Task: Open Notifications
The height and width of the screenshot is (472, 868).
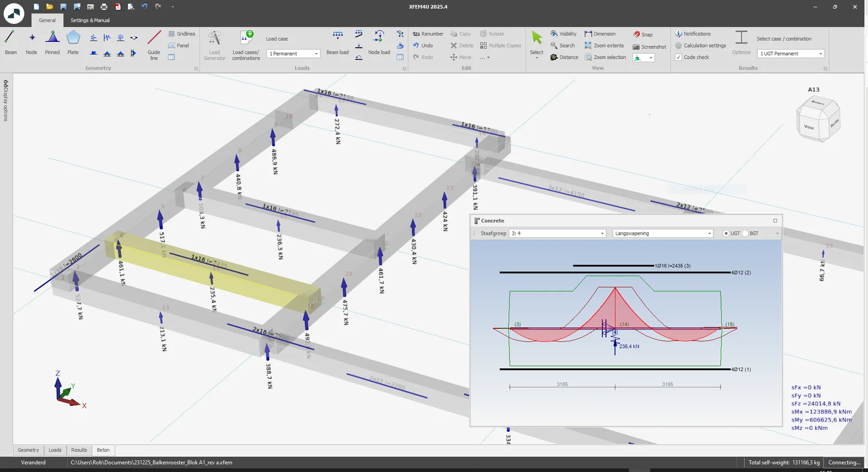Action: tap(693, 34)
